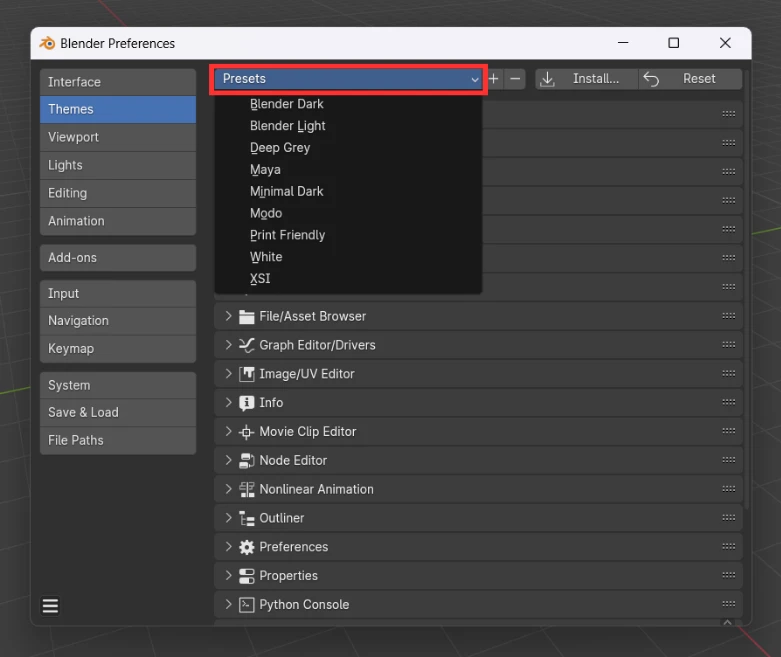Viewport: 781px width, 657px height.
Task: Click the Preferences gear icon
Action: 247,547
